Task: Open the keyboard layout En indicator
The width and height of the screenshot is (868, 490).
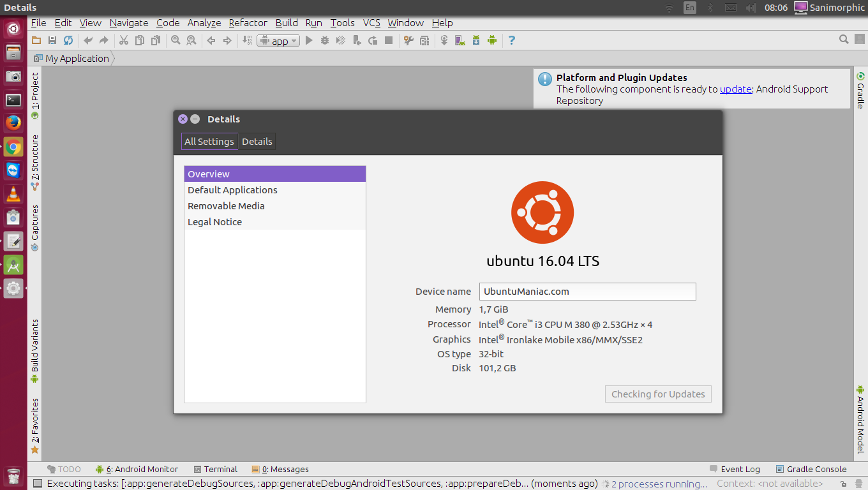Action: point(690,8)
